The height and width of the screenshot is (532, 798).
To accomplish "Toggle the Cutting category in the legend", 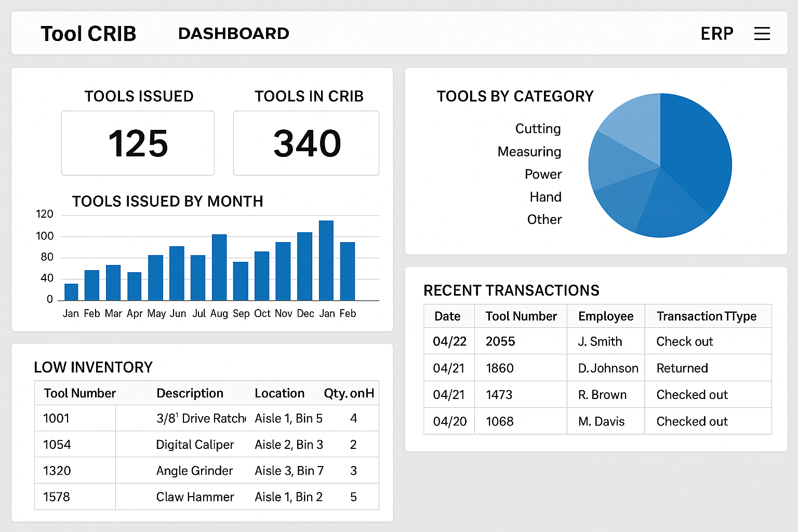I will click(x=537, y=128).
